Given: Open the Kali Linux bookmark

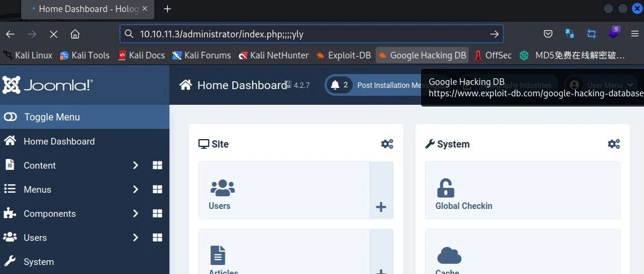Looking at the screenshot, I should 28,55.
